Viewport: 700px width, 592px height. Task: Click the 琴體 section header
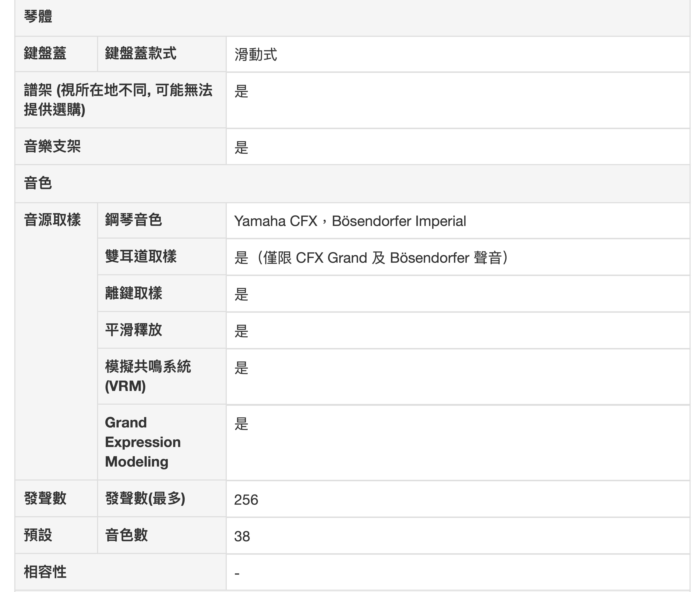click(38, 16)
